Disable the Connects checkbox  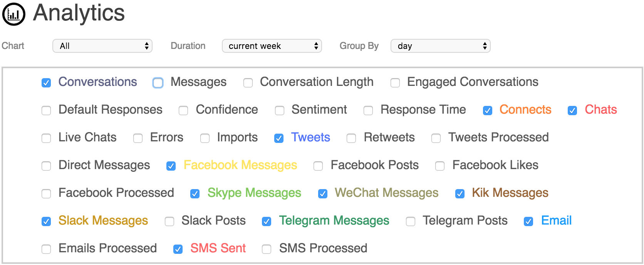pyautogui.click(x=488, y=111)
